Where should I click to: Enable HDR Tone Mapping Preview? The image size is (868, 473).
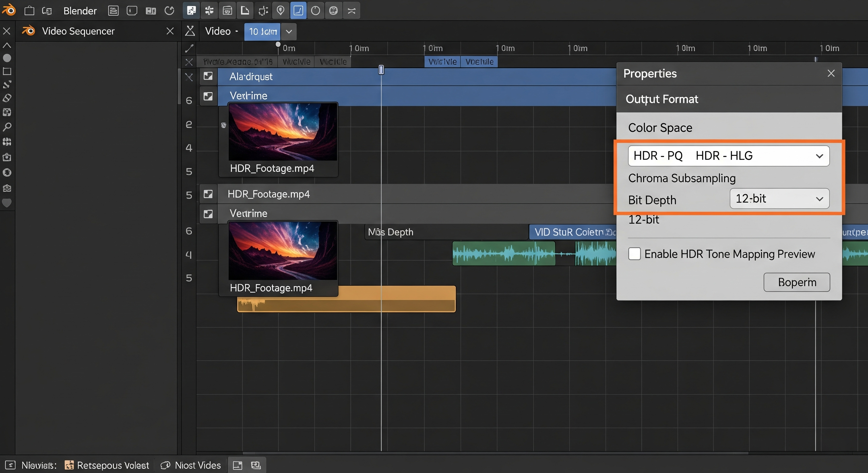[x=634, y=254]
